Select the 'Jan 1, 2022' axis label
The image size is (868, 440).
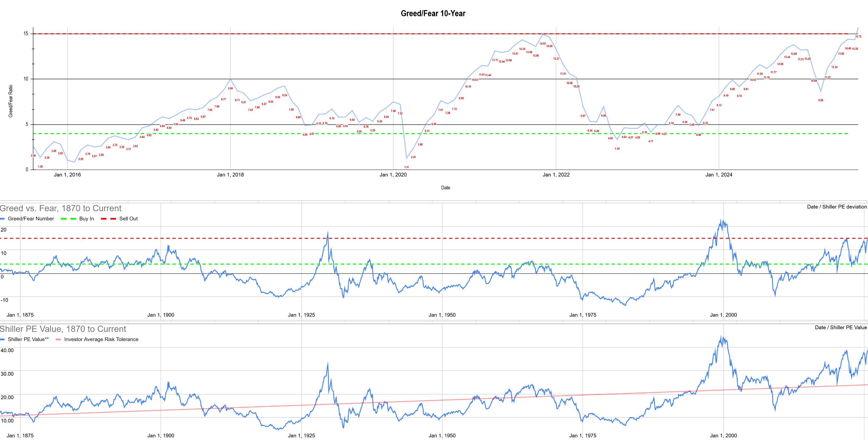coord(556,175)
